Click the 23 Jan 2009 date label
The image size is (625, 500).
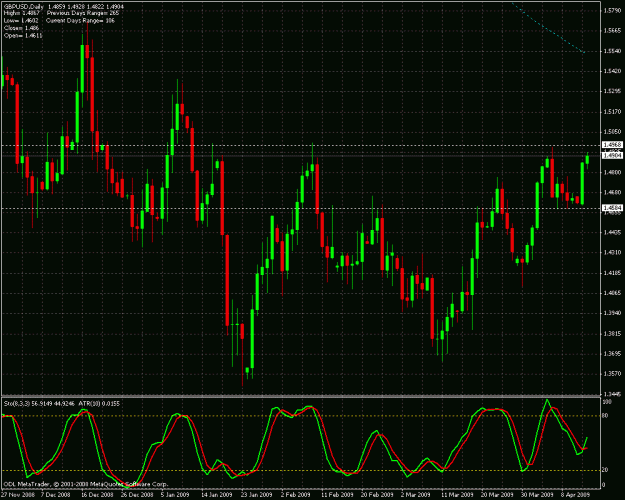pyautogui.click(x=256, y=495)
